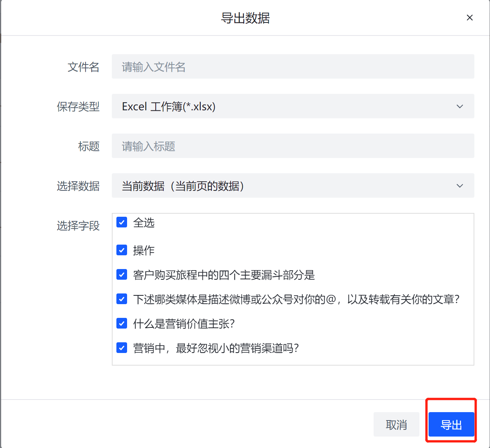Click the 导出 button
Image resolution: width=490 pixels, height=448 pixels.
tap(451, 424)
